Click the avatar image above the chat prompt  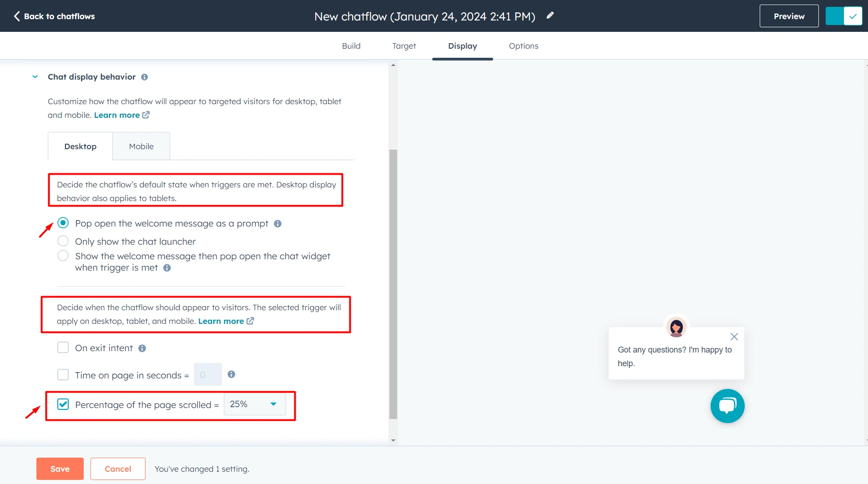tap(676, 327)
